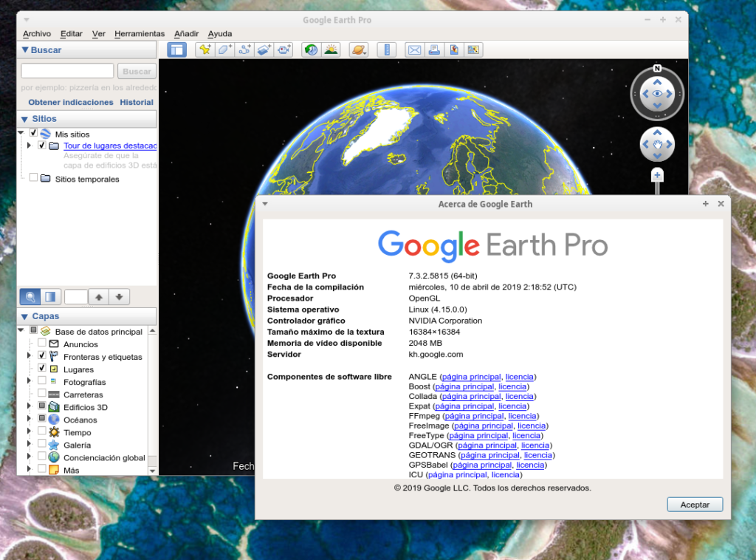Open ANGLE página principal link

471,377
